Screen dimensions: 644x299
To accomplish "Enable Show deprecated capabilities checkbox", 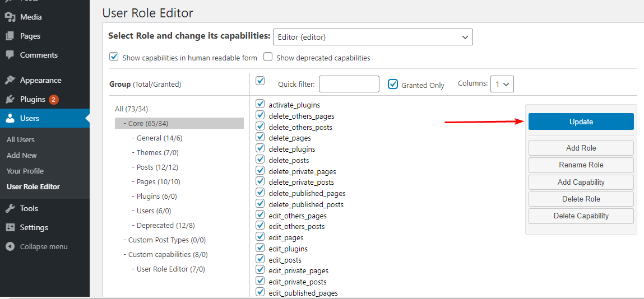I will 268,57.
